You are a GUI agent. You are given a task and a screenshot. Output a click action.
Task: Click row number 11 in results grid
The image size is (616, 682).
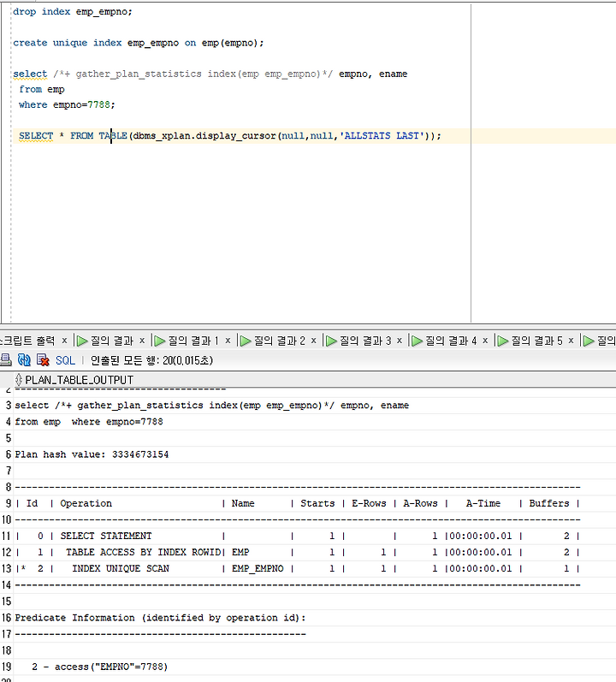[7, 536]
